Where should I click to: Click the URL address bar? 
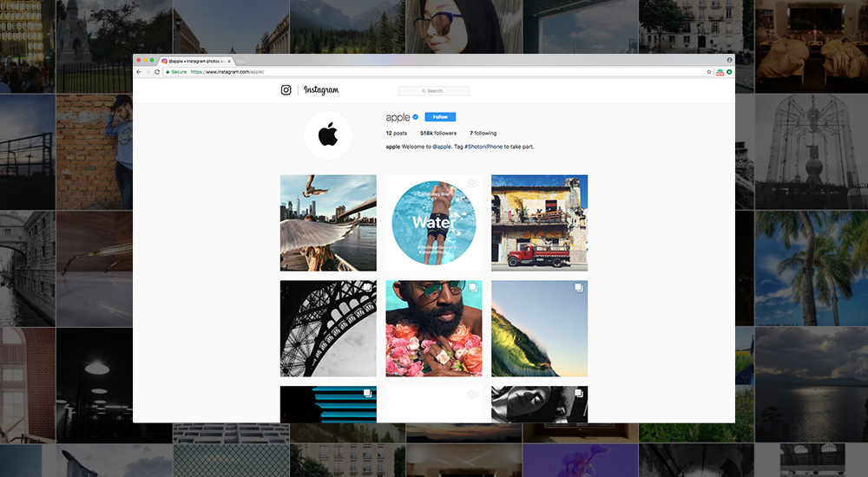(x=437, y=72)
